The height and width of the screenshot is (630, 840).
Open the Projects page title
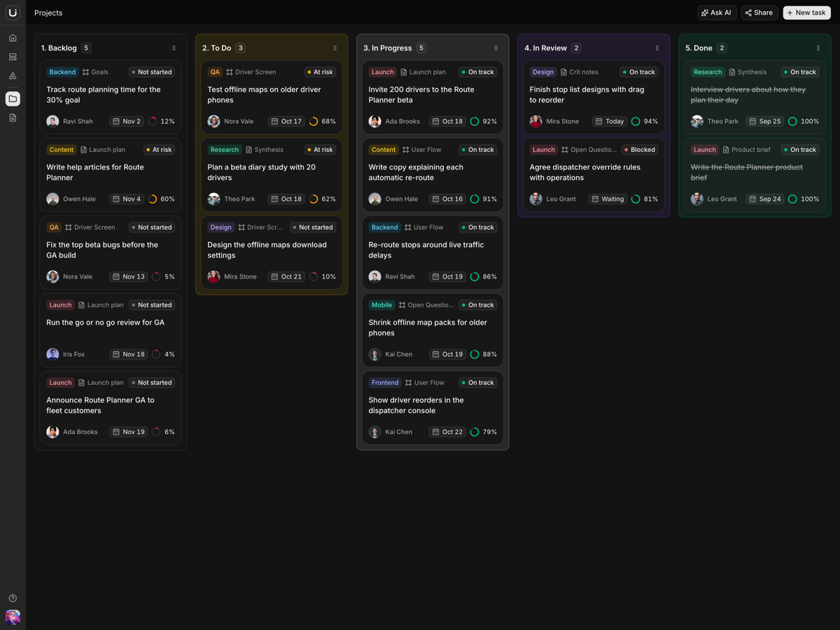point(48,13)
